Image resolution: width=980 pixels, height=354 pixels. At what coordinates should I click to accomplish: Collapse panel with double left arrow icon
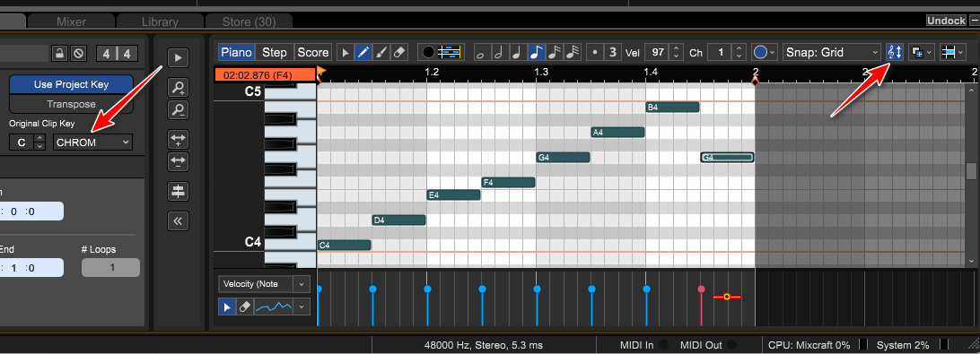[178, 221]
